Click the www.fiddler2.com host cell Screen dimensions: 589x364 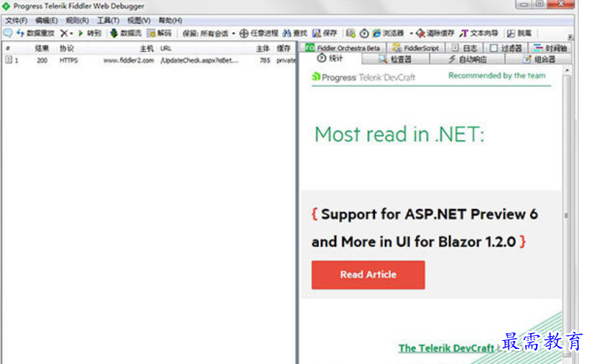(x=129, y=60)
